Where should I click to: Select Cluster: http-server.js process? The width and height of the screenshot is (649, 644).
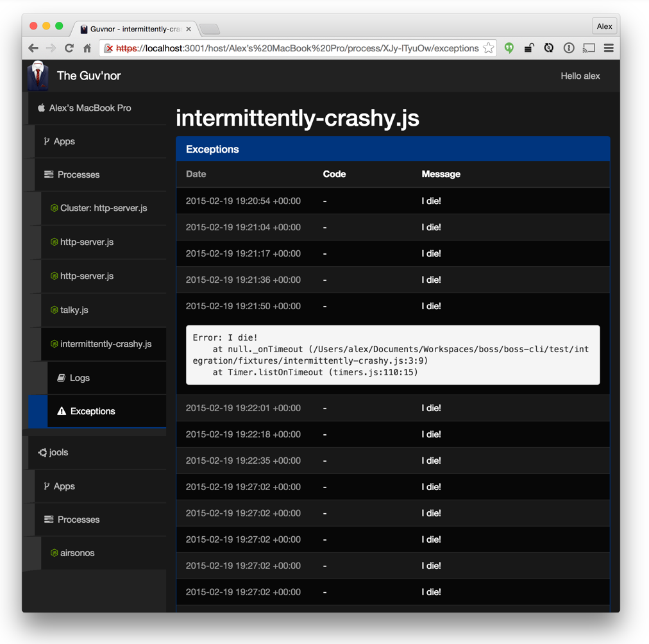103,208
